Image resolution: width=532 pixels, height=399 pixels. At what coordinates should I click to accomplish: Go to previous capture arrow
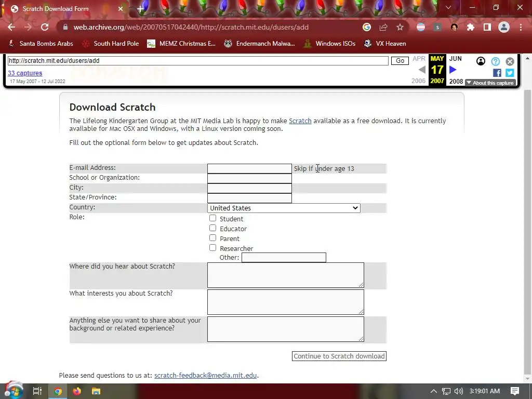(422, 70)
